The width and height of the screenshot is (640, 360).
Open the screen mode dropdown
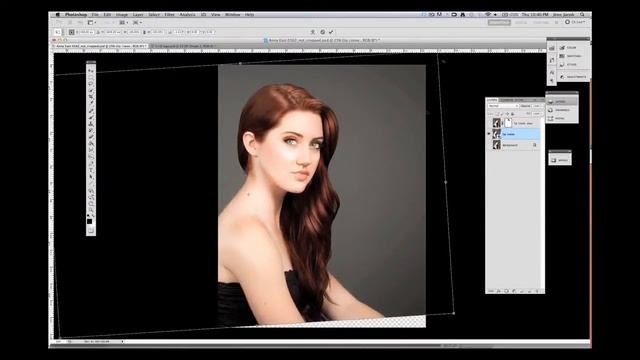pos(137,22)
